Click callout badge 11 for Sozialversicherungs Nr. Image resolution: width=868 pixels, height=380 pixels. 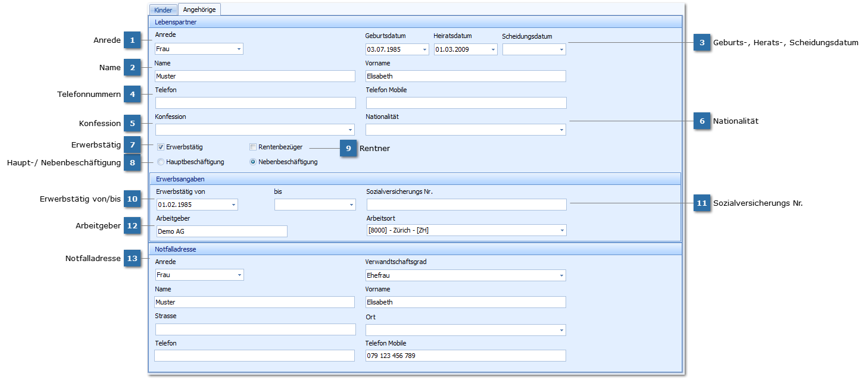pos(702,203)
